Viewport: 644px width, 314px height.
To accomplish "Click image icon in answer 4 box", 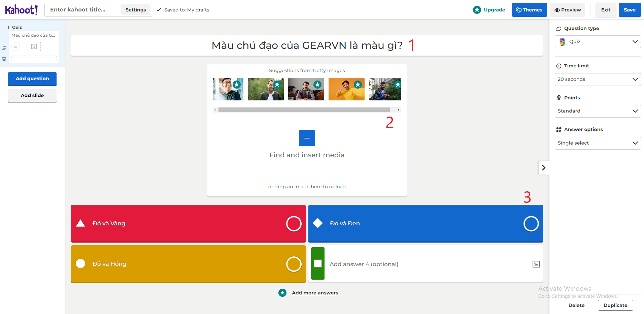I will click(536, 264).
